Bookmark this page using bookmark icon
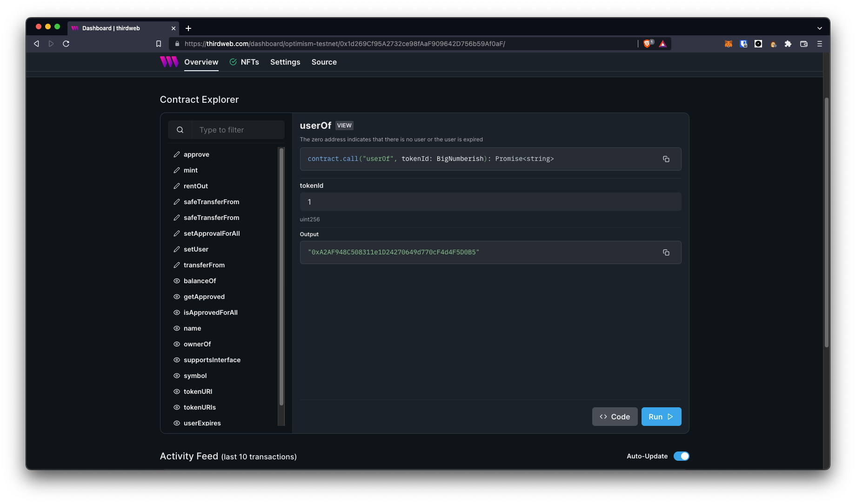The width and height of the screenshot is (856, 504). coord(159,44)
